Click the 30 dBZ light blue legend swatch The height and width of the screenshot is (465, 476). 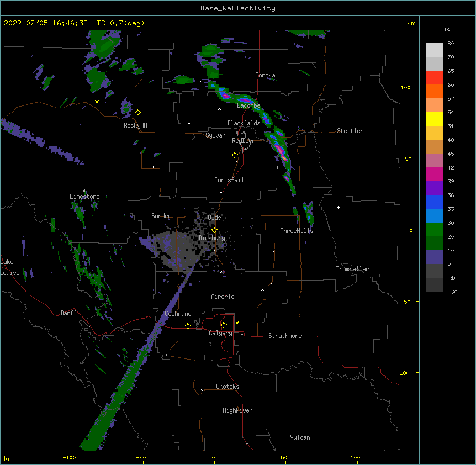point(434,216)
